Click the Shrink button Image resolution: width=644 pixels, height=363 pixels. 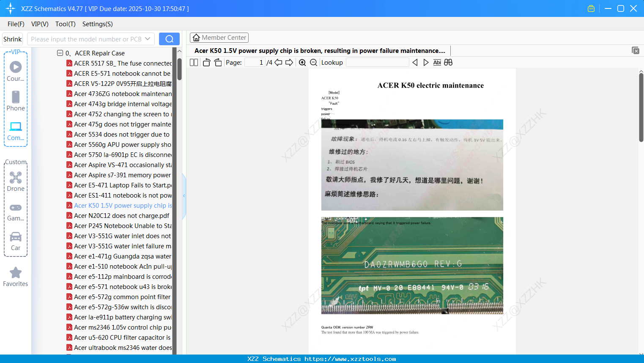pos(12,39)
